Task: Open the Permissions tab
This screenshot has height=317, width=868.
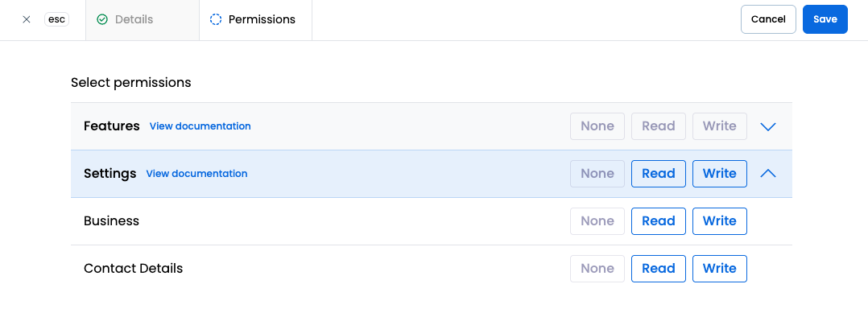Action: (x=256, y=20)
